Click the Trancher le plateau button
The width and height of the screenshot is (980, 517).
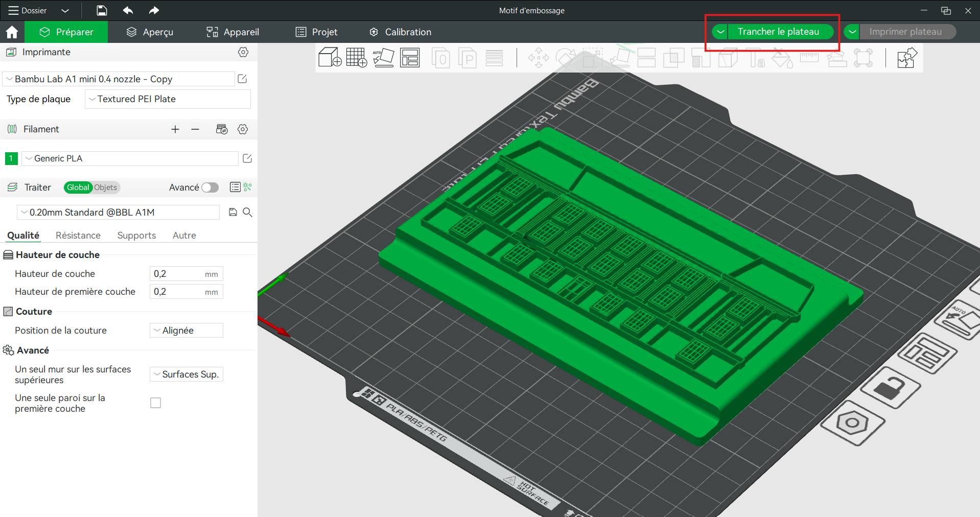(x=778, y=32)
